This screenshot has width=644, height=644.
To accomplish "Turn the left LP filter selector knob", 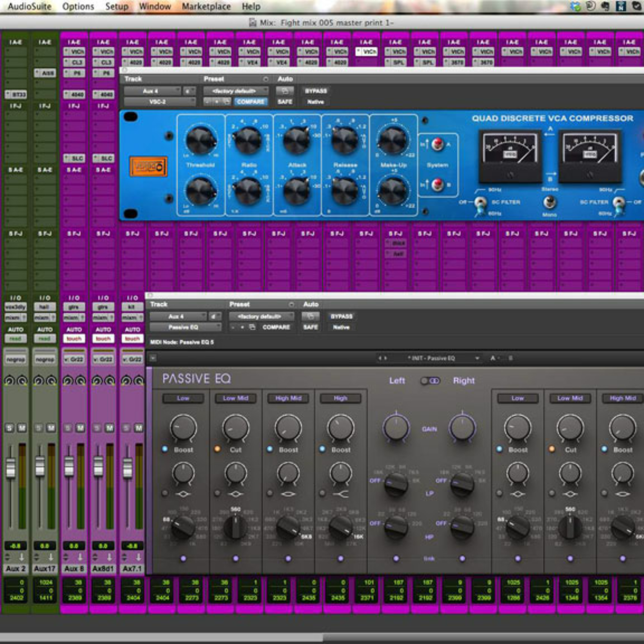I will (x=396, y=484).
